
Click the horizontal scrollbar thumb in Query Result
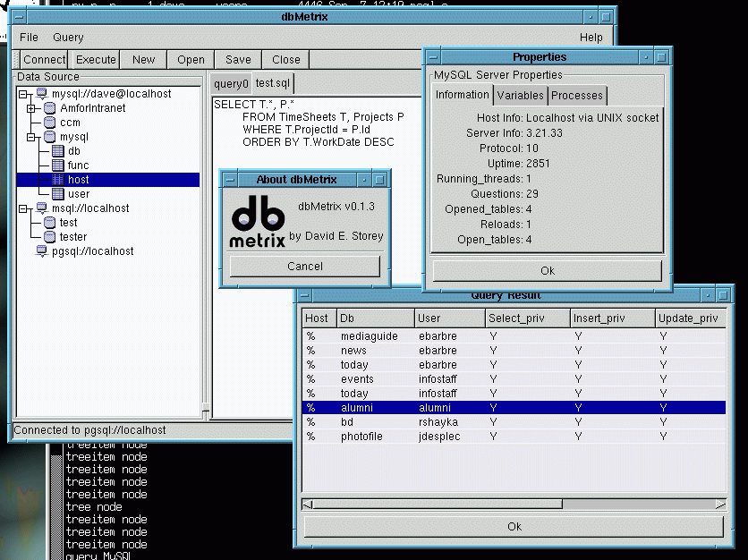coord(438,505)
